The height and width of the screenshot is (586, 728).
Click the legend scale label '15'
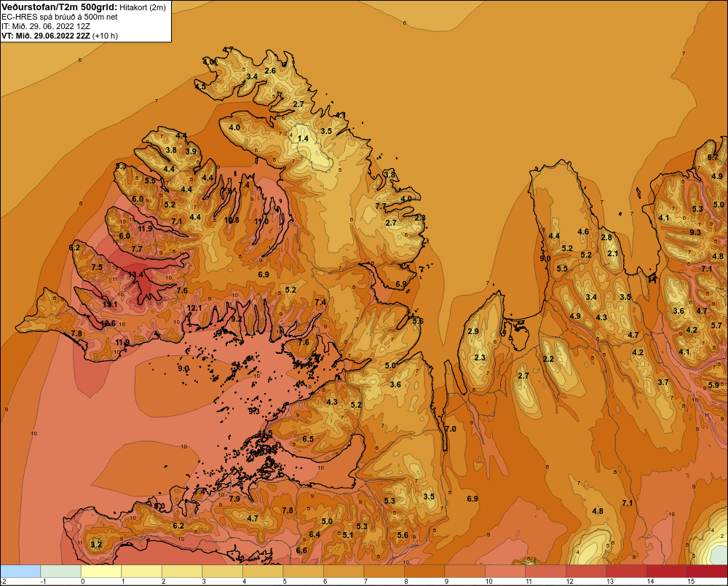[x=691, y=582]
